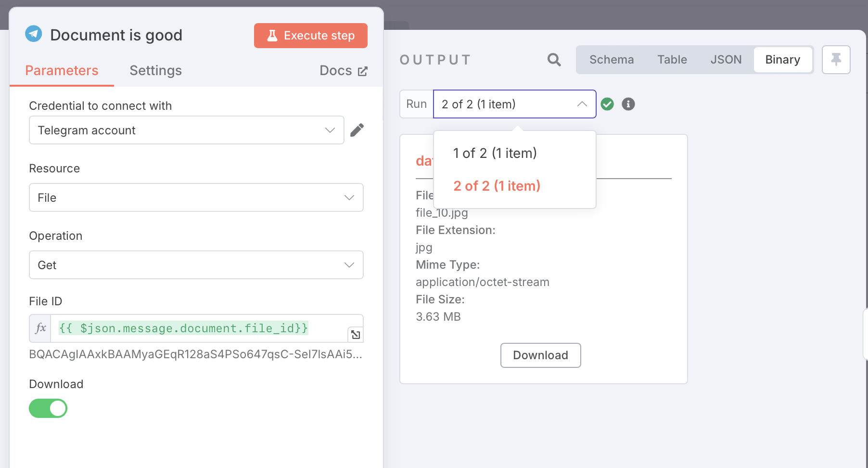Image resolution: width=868 pixels, height=468 pixels.
Task: Show run info icon details
Action: (628, 104)
